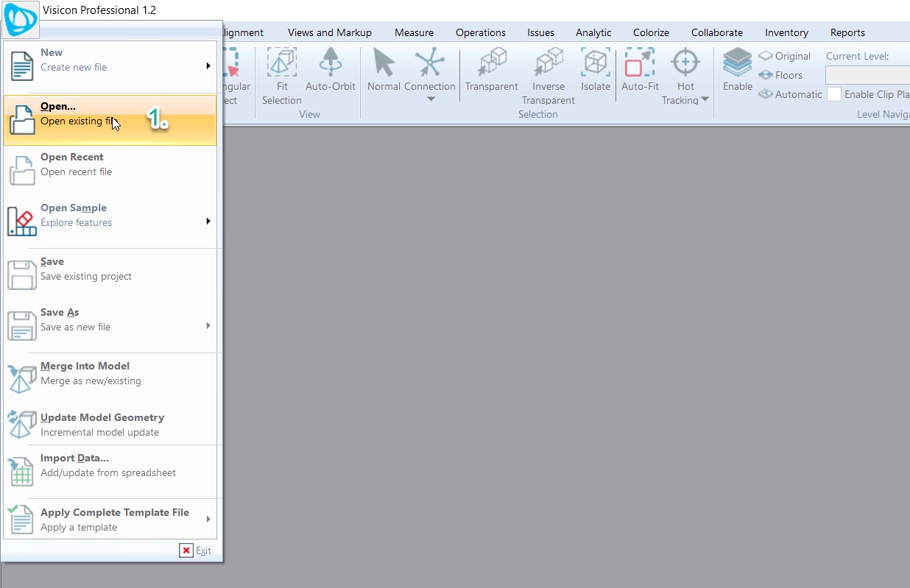Activate Hot Tracking

pos(685,70)
